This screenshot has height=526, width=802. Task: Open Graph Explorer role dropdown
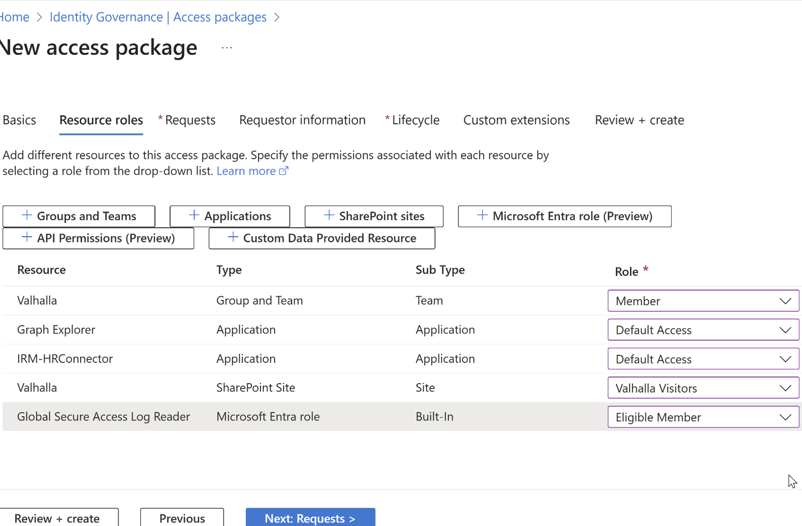pyautogui.click(x=703, y=330)
